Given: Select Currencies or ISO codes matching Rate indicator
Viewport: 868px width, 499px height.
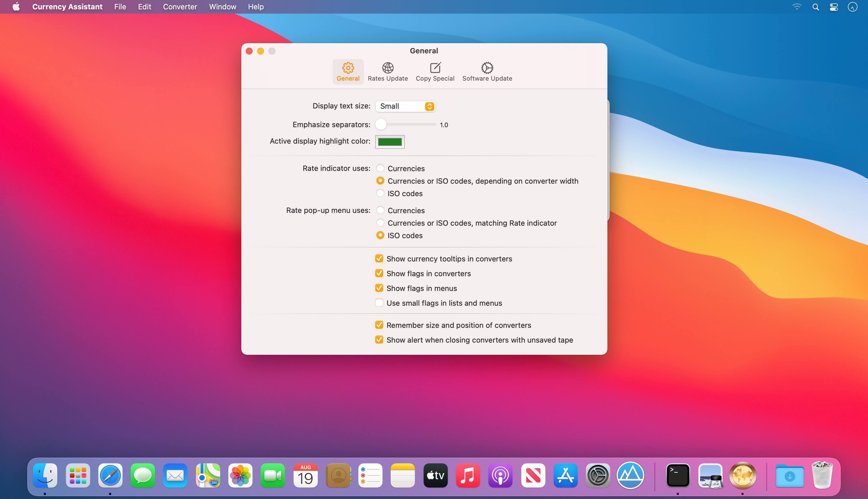Looking at the screenshot, I should (x=380, y=223).
